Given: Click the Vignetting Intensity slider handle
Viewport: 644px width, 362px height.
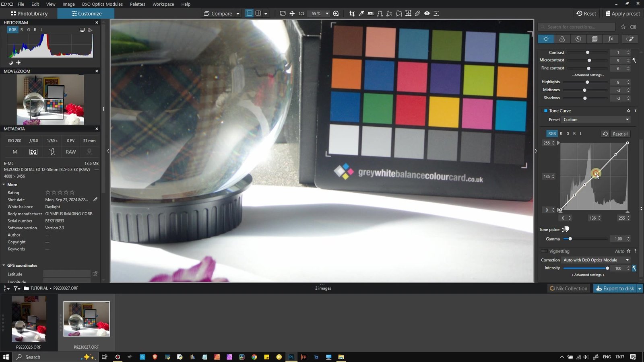Looking at the screenshot, I should 607,268.
